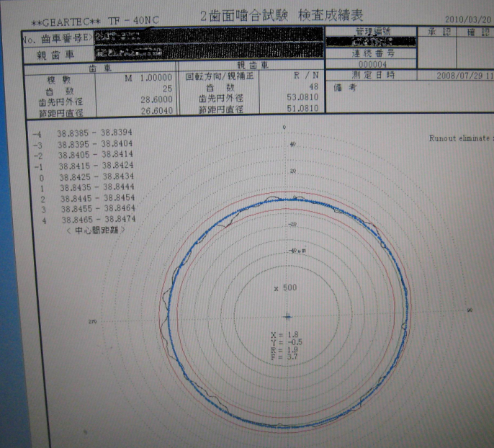Click the -20 scale label on chart

(x=292, y=224)
